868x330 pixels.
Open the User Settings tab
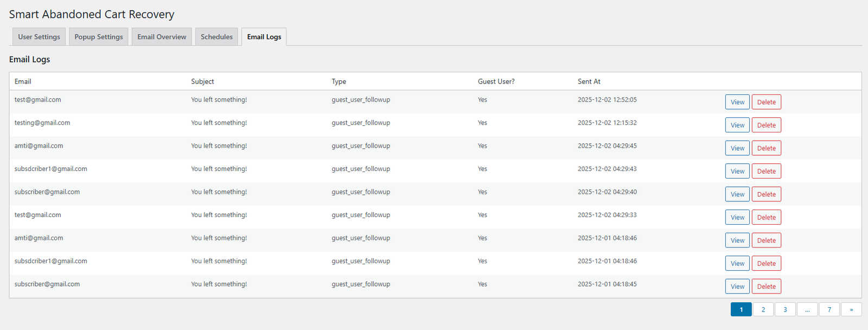tap(39, 37)
